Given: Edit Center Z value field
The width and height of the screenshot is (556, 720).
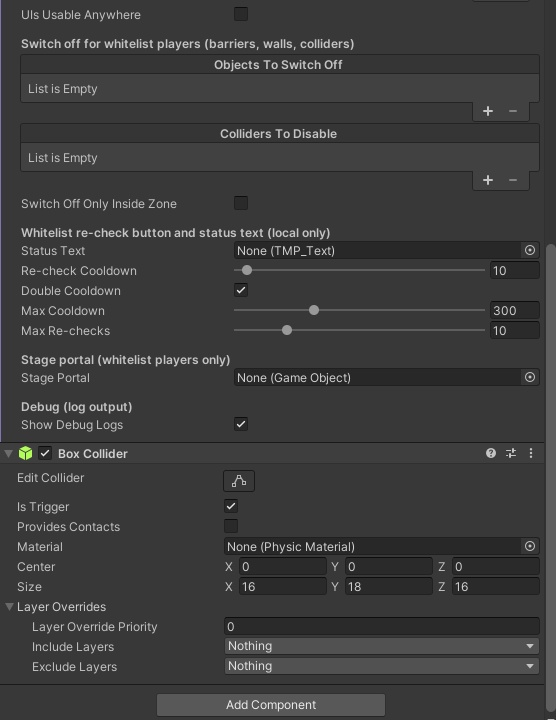Looking at the screenshot, I should tap(495, 567).
